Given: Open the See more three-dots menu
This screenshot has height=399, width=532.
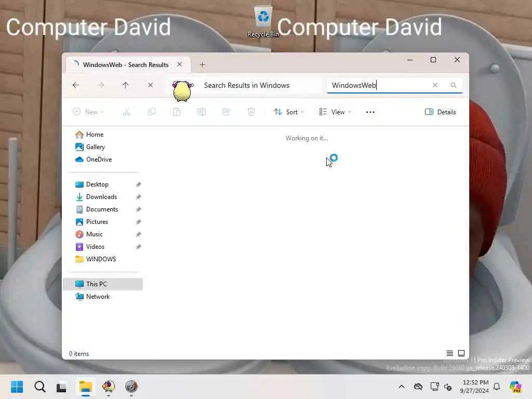Looking at the screenshot, I should pyautogui.click(x=370, y=112).
